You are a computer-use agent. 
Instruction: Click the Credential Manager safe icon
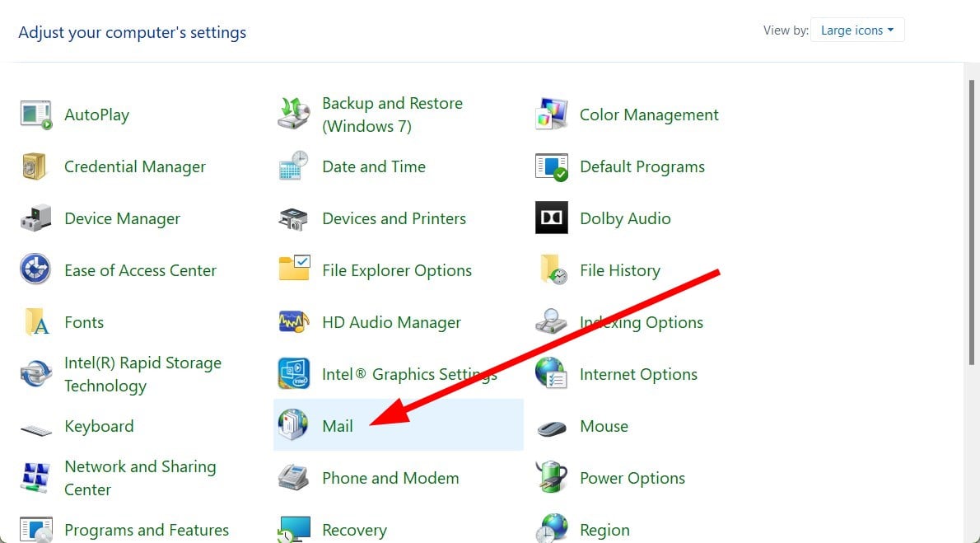point(35,166)
